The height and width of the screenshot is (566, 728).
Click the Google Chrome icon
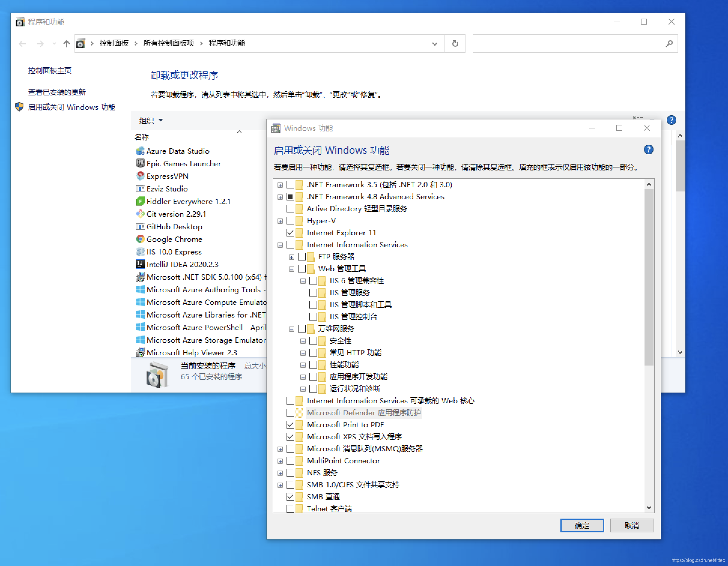click(140, 239)
